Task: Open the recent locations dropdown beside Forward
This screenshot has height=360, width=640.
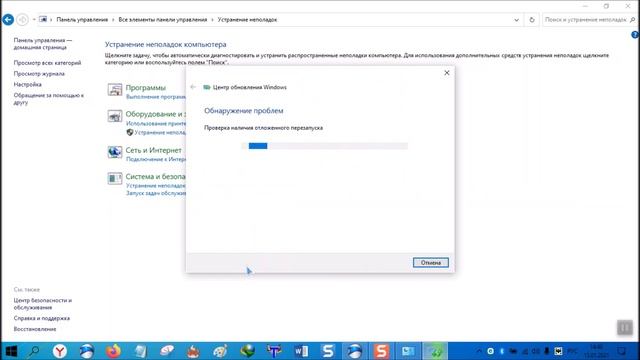Action: tap(33, 20)
